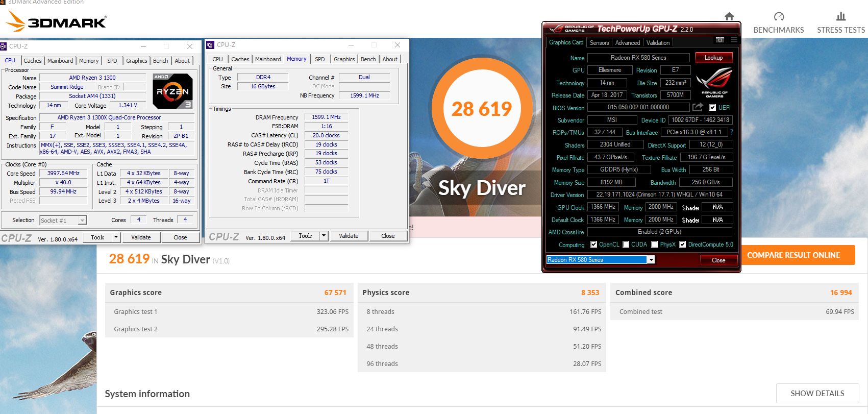This screenshot has width=868, height=414.
Task: Click the memory Size value 16 GBytes
Action: [x=263, y=86]
